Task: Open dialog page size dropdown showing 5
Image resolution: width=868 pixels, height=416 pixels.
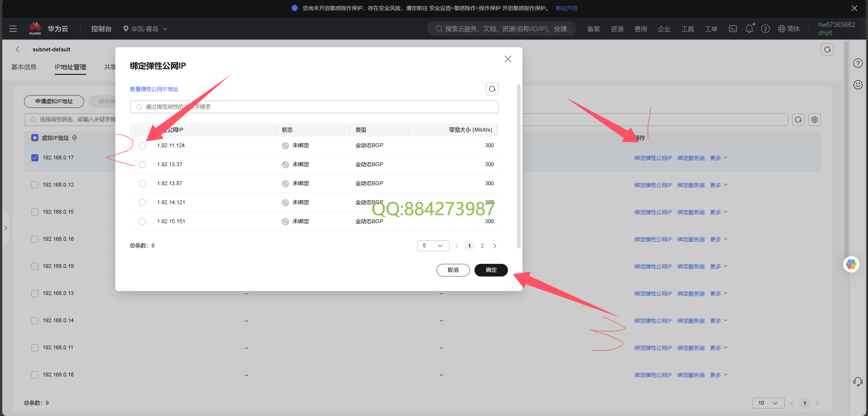Action: [433, 246]
